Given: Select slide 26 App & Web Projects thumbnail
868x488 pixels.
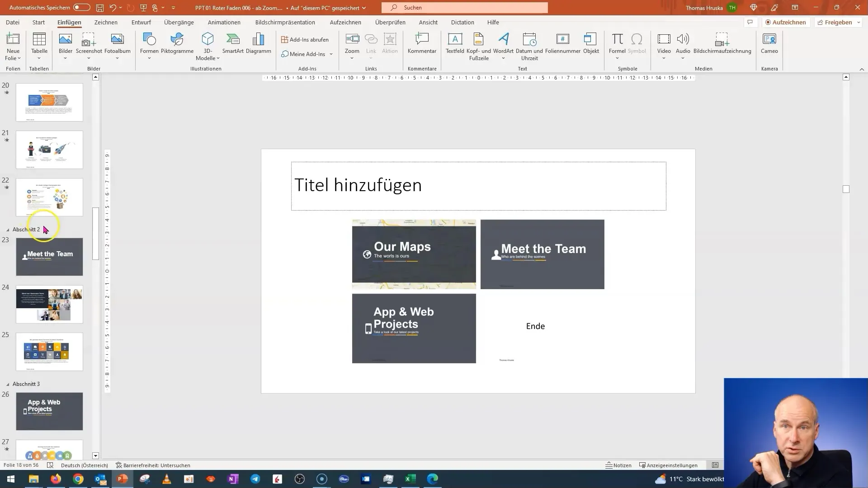Looking at the screenshot, I should pos(49,411).
